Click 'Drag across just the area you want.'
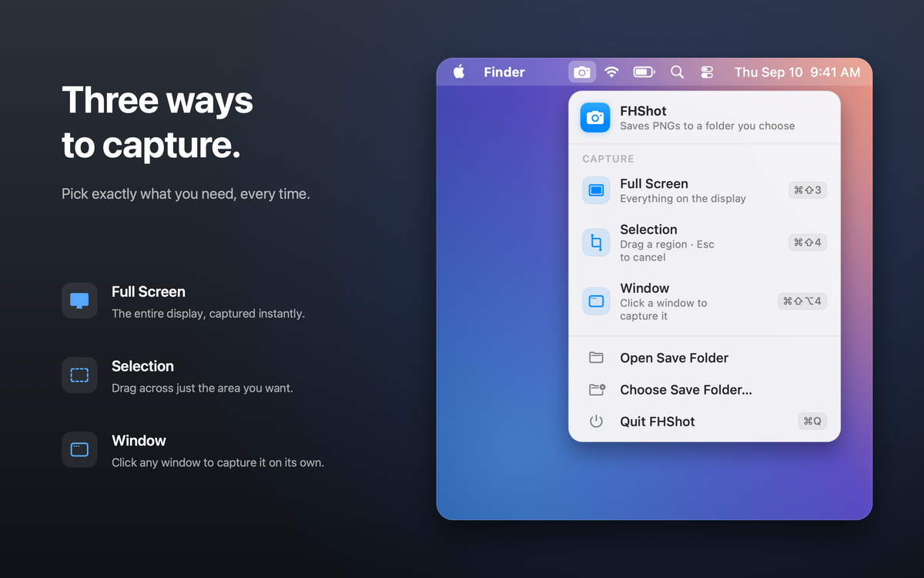This screenshot has height=578, width=924. [x=203, y=388]
